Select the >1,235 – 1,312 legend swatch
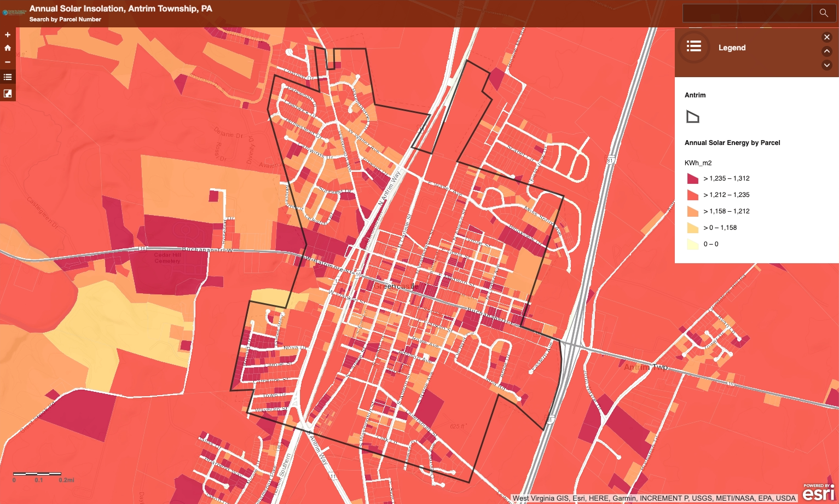 [692, 178]
